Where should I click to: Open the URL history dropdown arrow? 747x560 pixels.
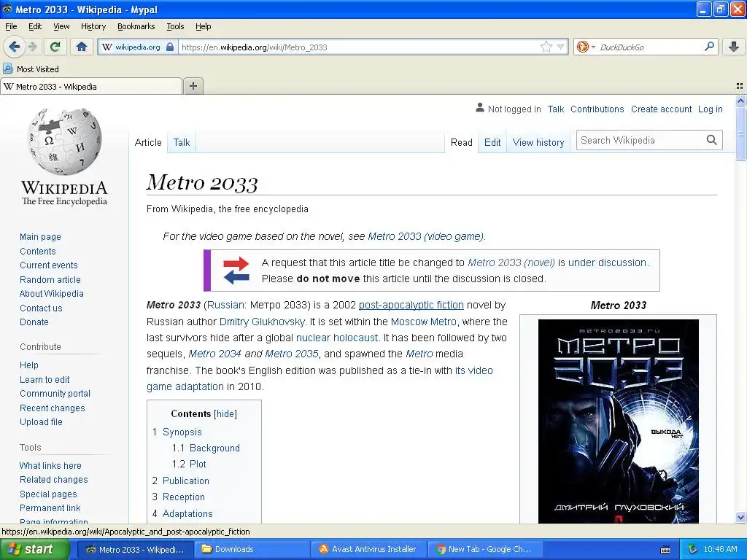tap(561, 47)
